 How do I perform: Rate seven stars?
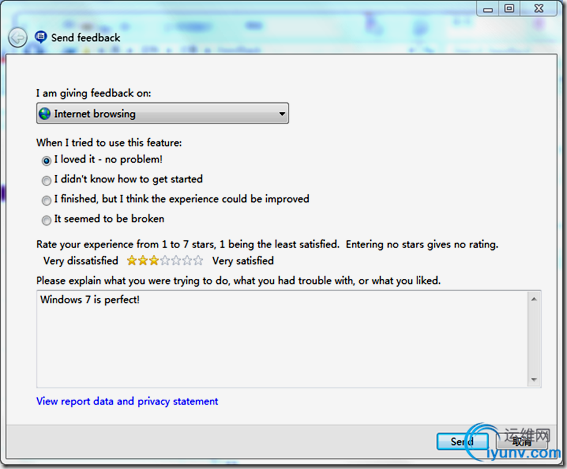coord(198,261)
